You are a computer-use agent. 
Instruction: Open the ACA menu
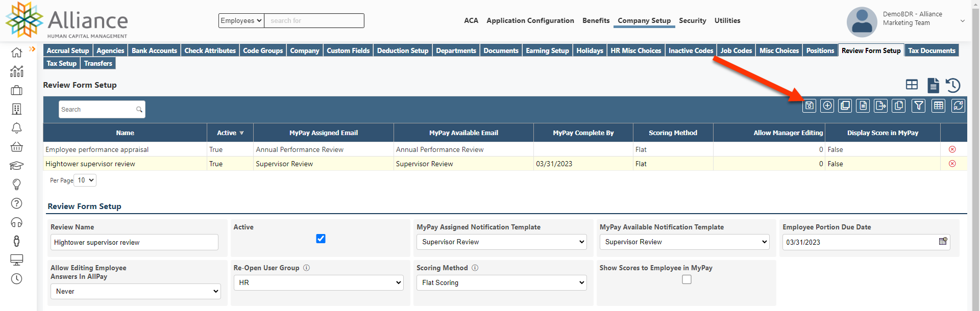(x=471, y=20)
